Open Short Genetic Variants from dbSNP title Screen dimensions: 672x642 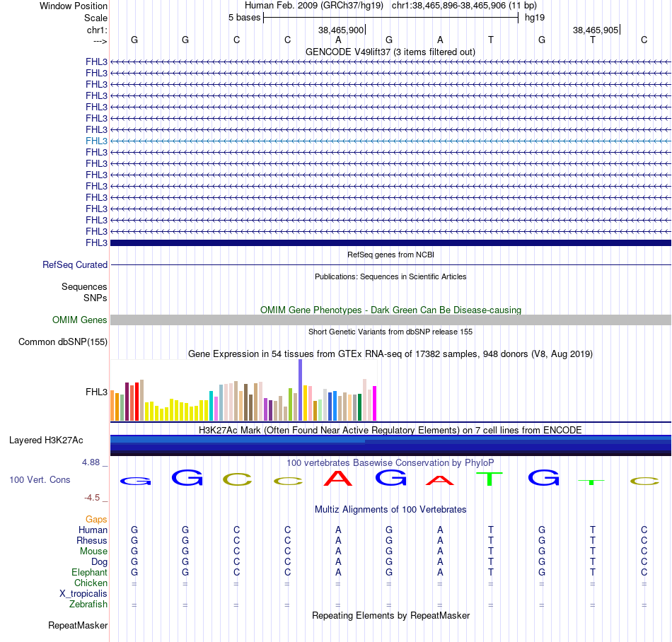pyautogui.click(x=390, y=332)
